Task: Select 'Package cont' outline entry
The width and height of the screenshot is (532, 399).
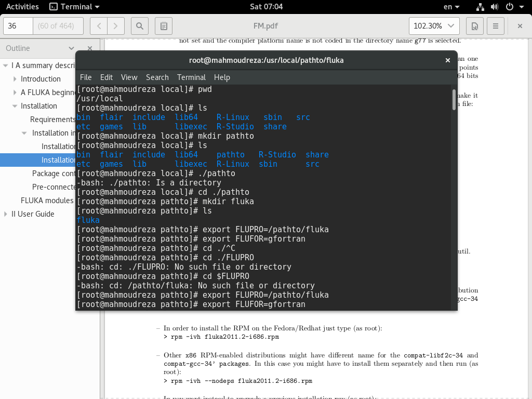Action: [x=54, y=174]
